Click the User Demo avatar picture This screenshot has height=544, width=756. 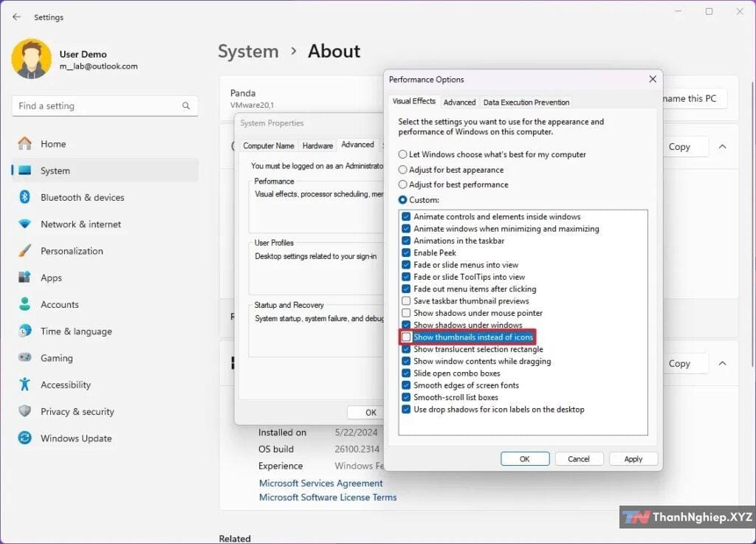point(31,59)
